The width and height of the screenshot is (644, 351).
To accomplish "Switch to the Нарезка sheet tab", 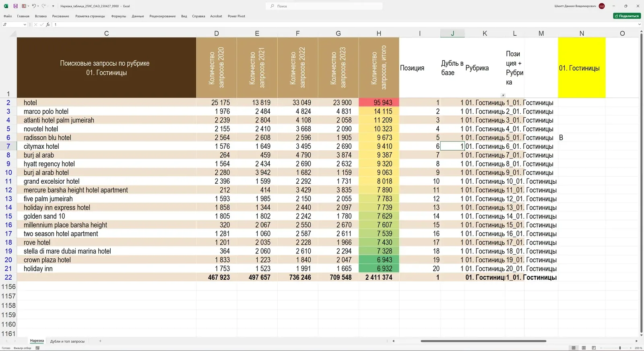I will 37,341.
